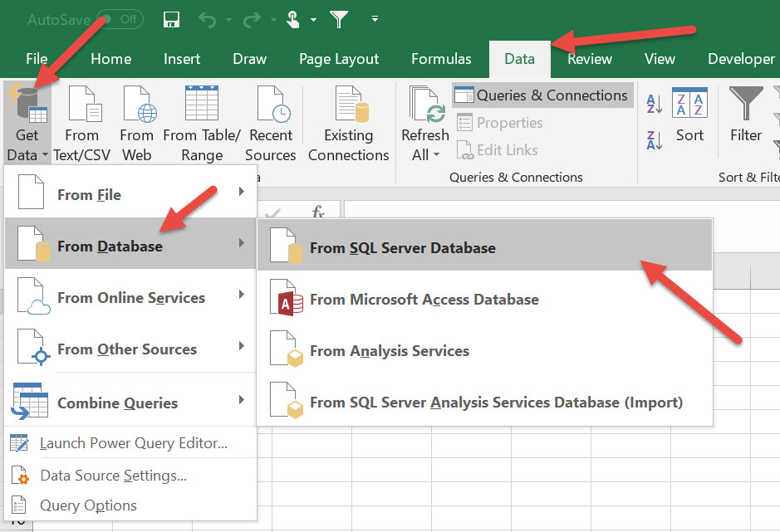Click the Filter funnel in ribbon

746,116
